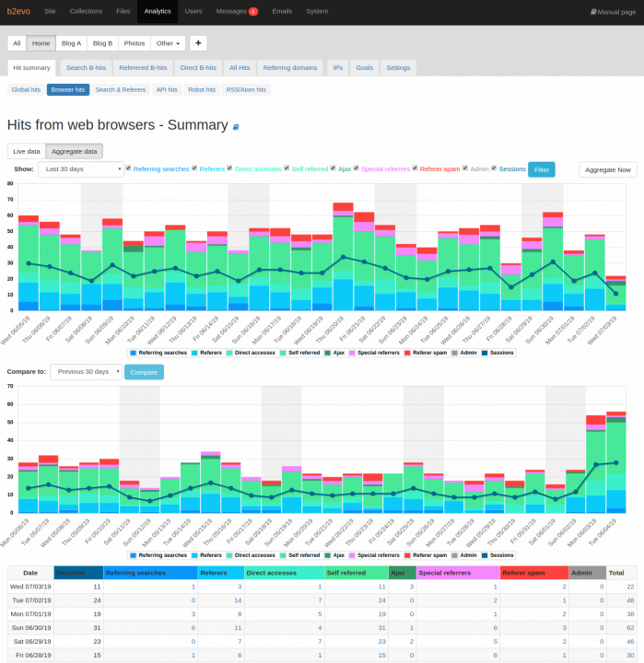
Task: Switch to the IPs tab
Action: pos(337,67)
